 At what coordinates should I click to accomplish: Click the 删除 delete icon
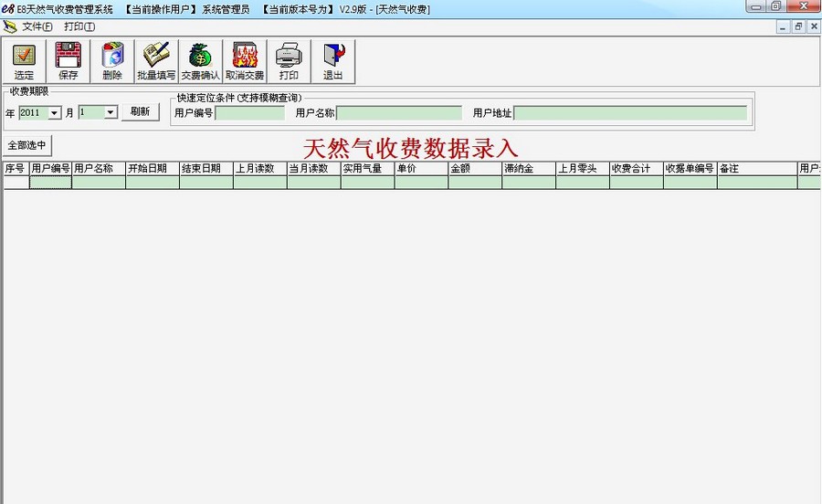click(x=112, y=61)
